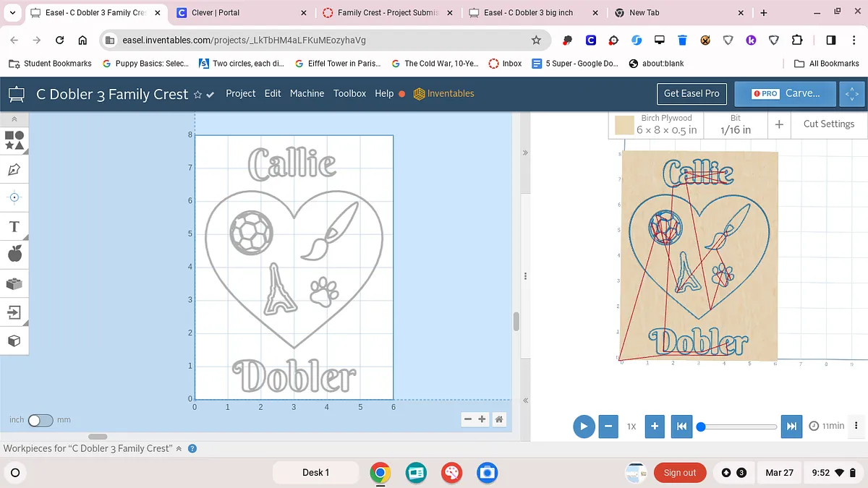The image size is (868, 488).
Task: Open the Toolbox menu
Action: [349, 93]
